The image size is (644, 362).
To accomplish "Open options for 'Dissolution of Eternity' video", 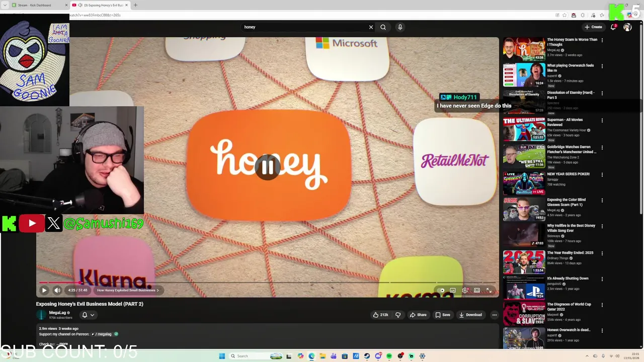I will click(602, 93).
